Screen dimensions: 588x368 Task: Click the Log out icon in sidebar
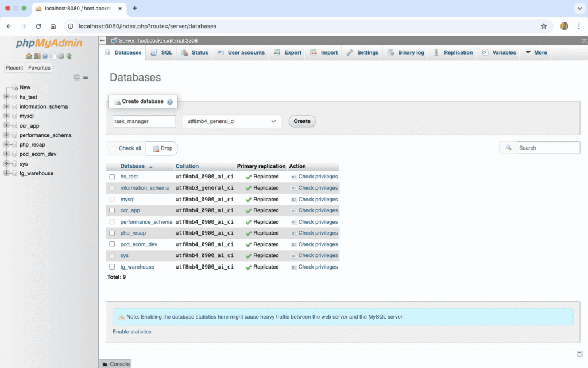tap(37, 56)
